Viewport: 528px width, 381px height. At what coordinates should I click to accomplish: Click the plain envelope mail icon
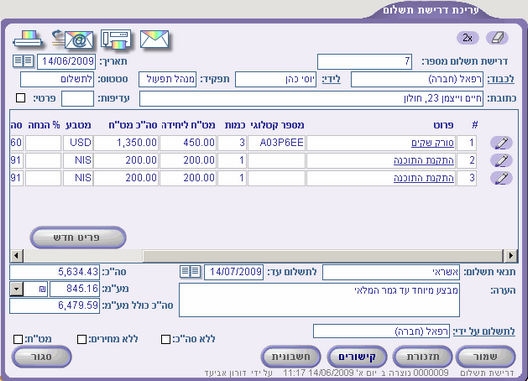point(155,39)
